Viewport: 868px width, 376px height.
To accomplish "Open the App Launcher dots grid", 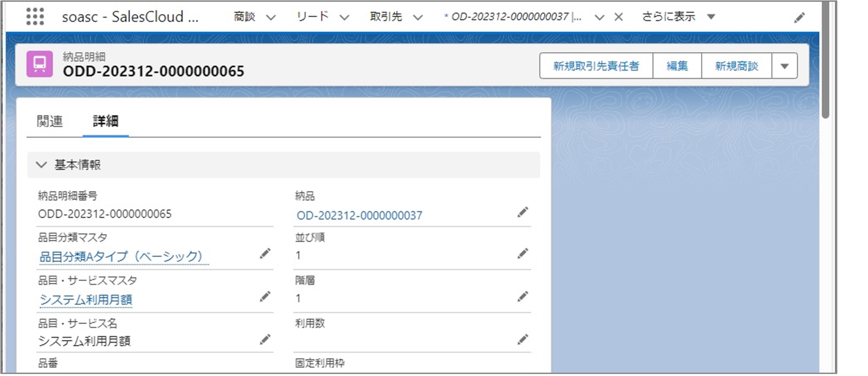I will click(x=35, y=17).
